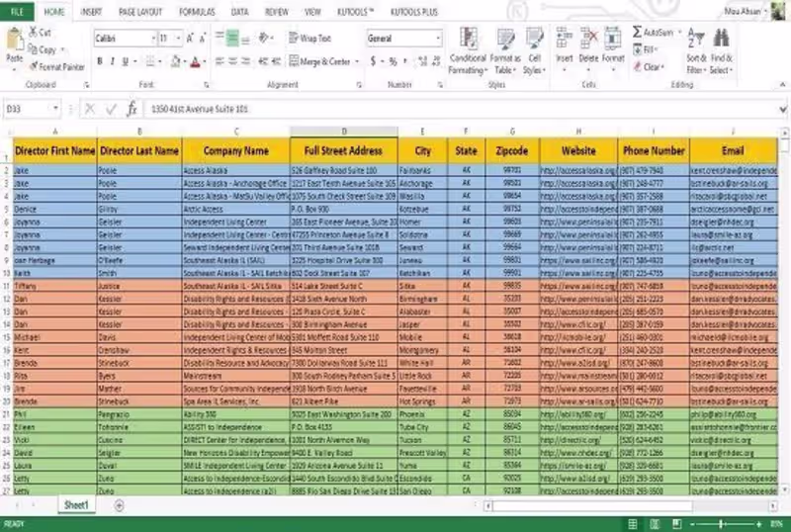791x532 pixels.
Task: Open the General number format dropdown
Action: tap(438, 39)
